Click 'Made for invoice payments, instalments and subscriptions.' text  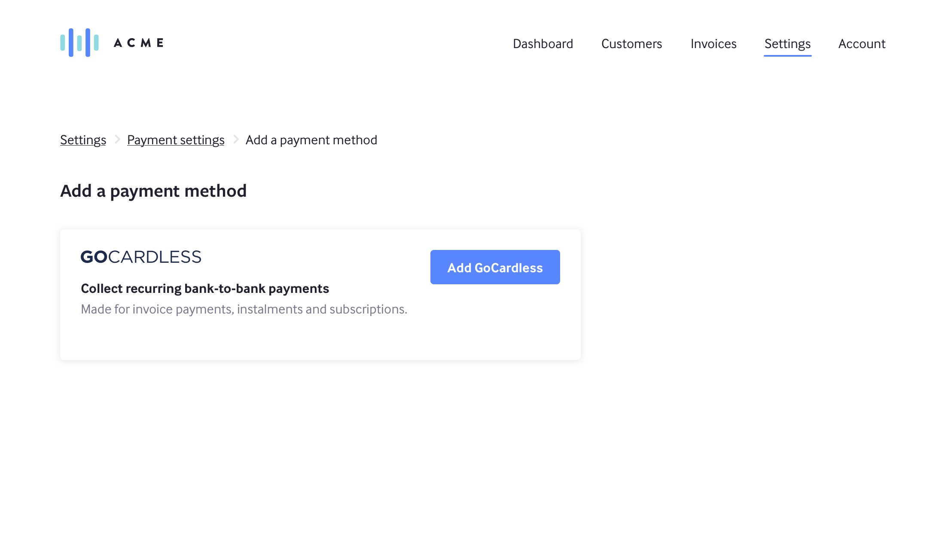(x=244, y=309)
